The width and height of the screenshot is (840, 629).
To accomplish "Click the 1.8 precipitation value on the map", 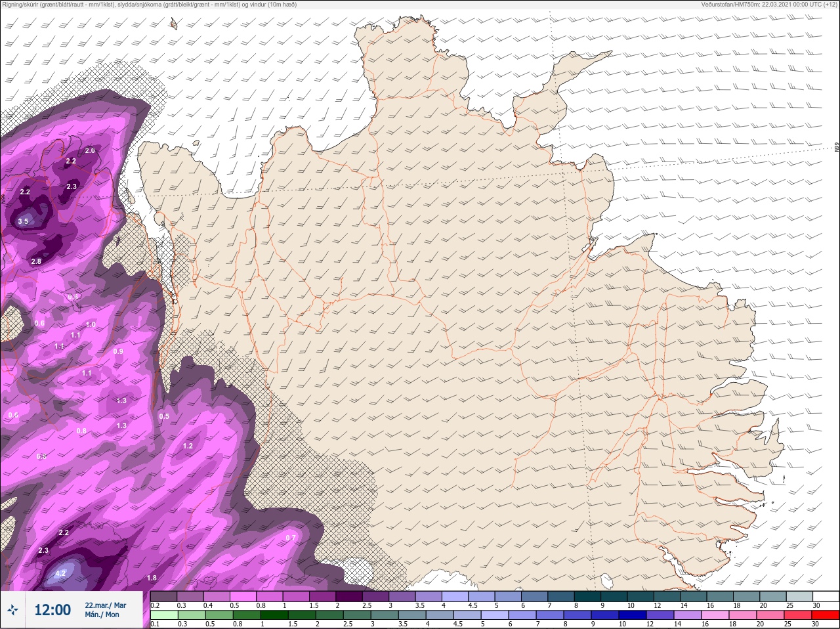I will pyautogui.click(x=152, y=578).
